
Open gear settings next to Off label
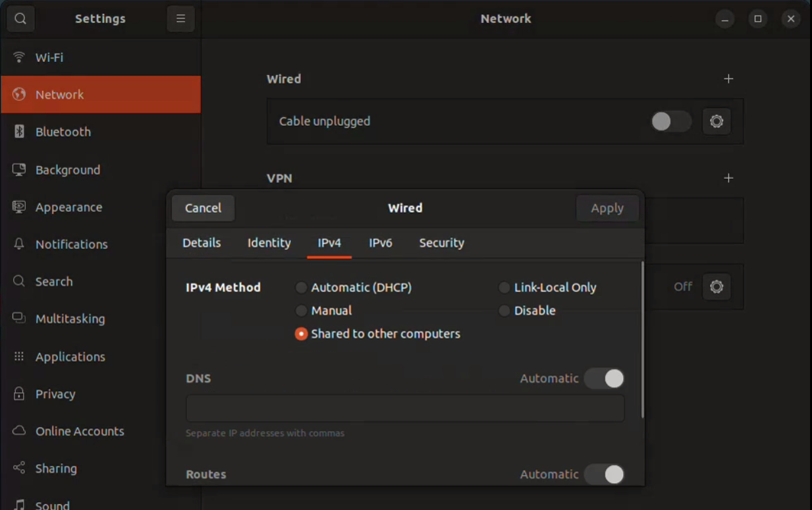[717, 287]
